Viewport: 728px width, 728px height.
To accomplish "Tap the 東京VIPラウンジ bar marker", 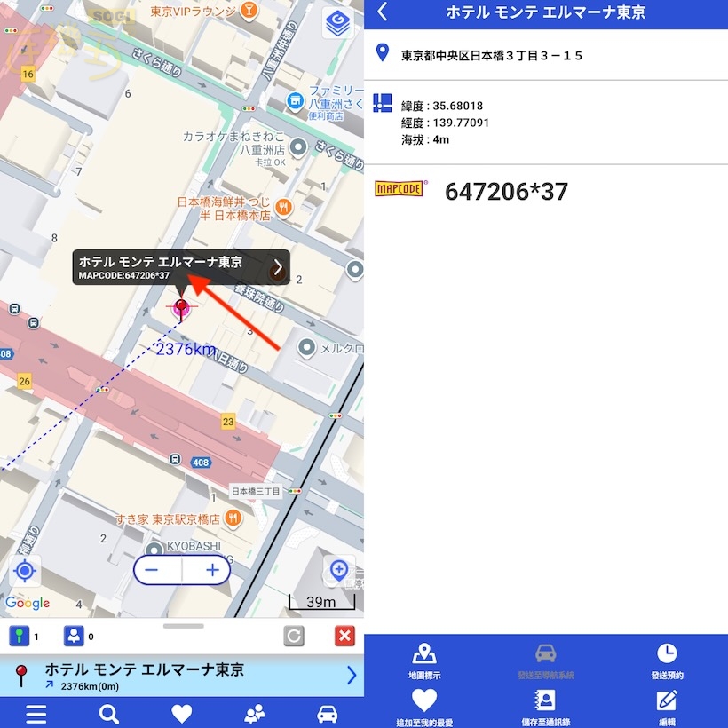I will coord(249,12).
